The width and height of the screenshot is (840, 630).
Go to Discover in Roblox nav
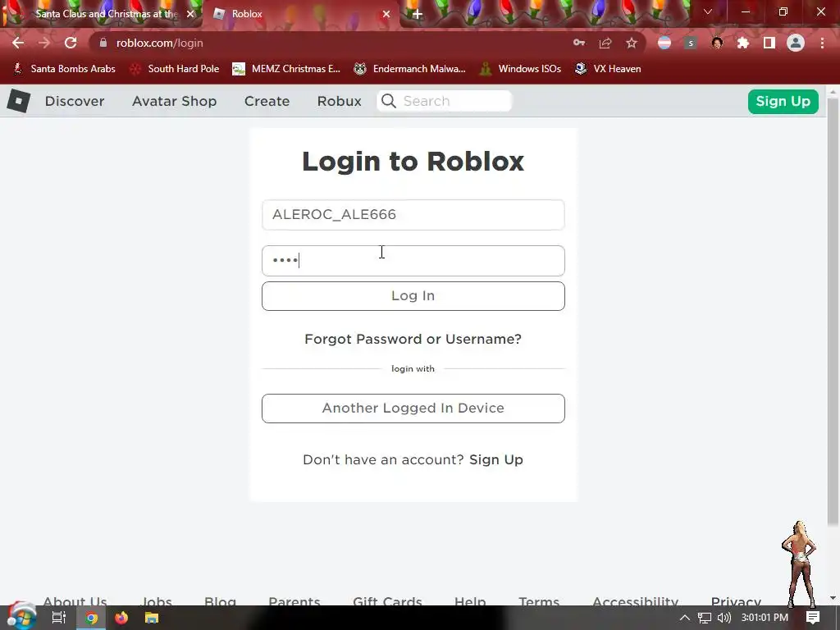(x=75, y=101)
